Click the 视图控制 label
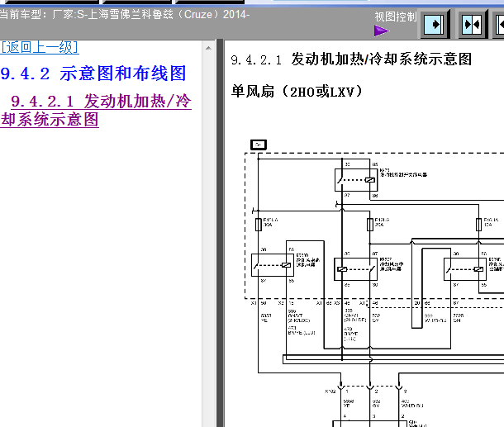The image size is (504, 427). [x=396, y=17]
